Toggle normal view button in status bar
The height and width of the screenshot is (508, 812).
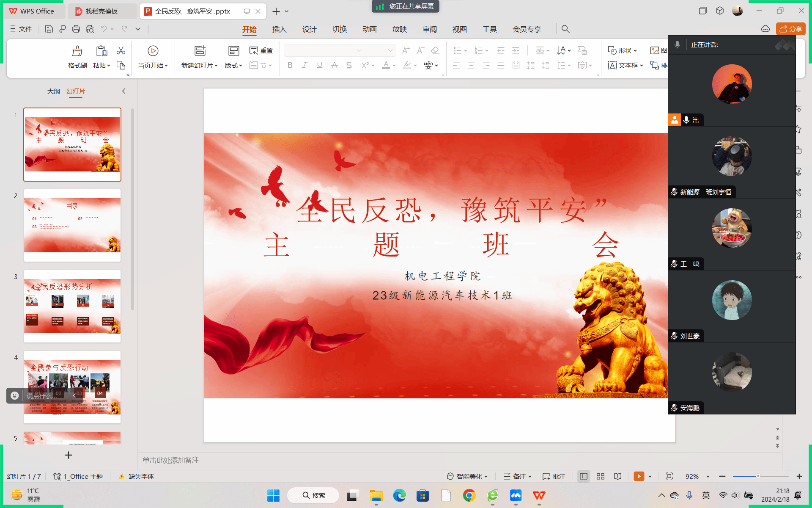tap(584, 476)
